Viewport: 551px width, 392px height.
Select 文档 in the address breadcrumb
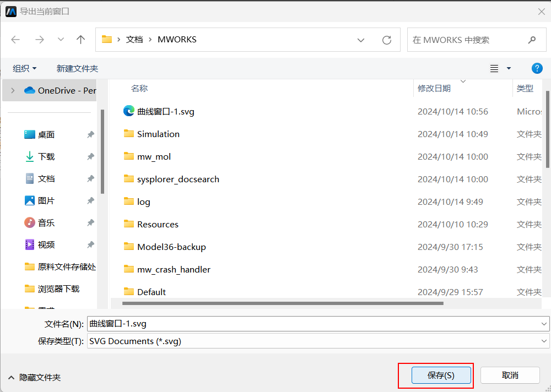pyautogui.click(x=134, y=39)
